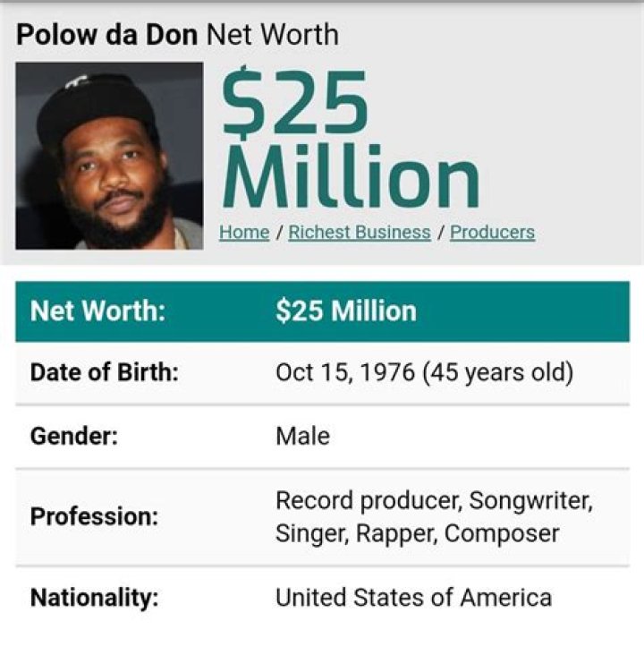Click the "Male" gender value
The width and height of the screenshot is (644, 655).
pos(302,437)
